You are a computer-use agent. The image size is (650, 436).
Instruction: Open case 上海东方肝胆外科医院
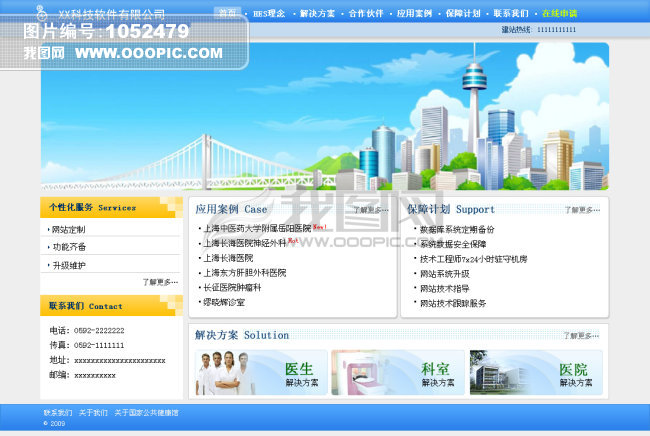pos(245,273)
